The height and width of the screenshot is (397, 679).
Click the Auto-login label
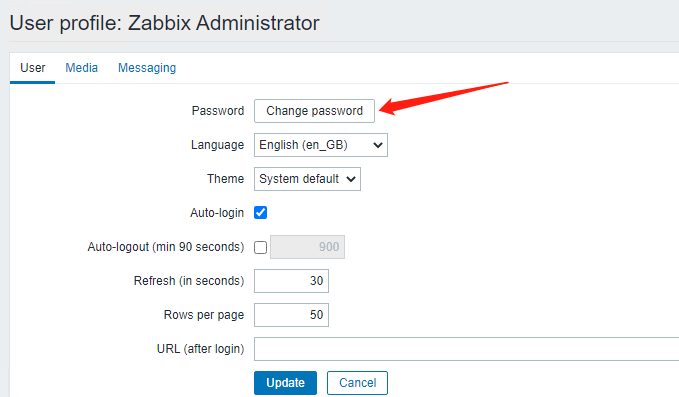coord(217,213)
